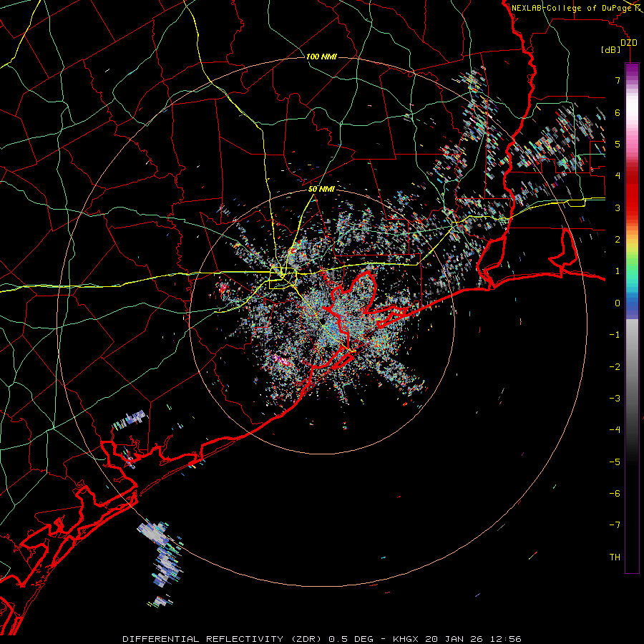
Task: Click the TH threshold label on the scale
Action: [615, 557]
